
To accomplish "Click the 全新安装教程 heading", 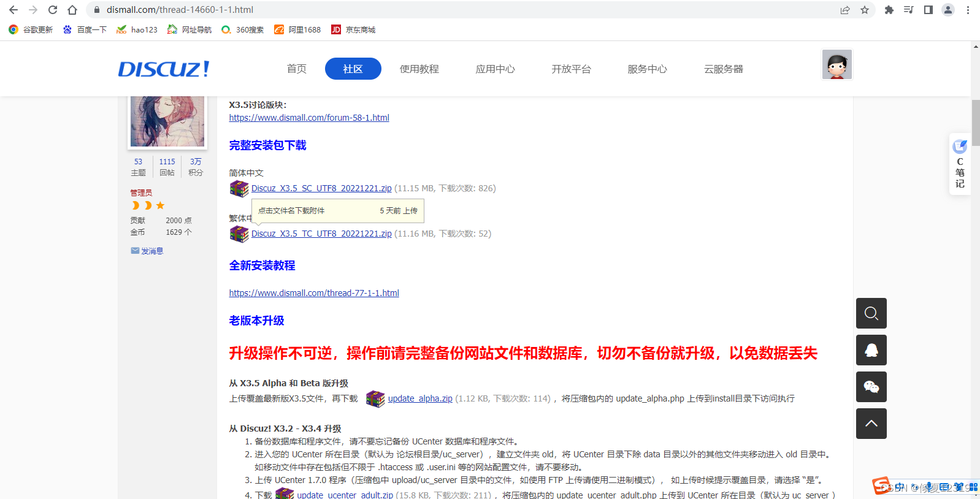I will pyautogui.click(x=262, y=265).
